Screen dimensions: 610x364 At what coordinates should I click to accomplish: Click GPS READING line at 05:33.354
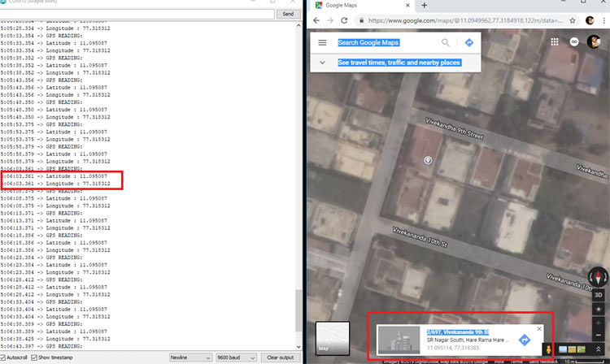[x=64, y=36]
